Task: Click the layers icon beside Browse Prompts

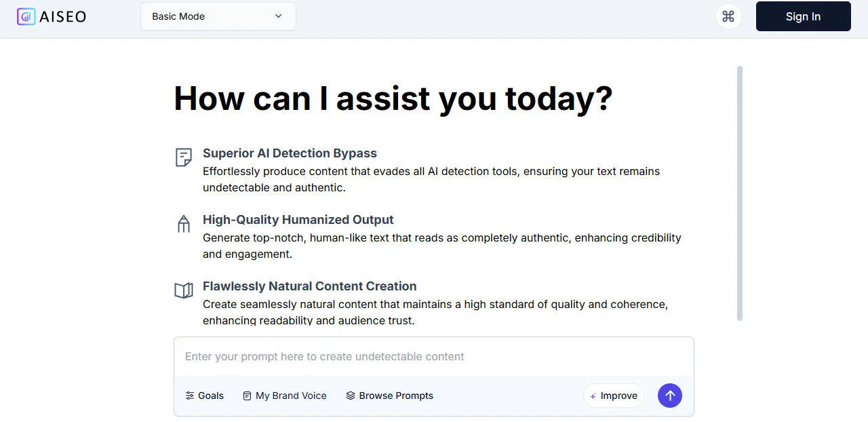Action: tap(351, 396)
